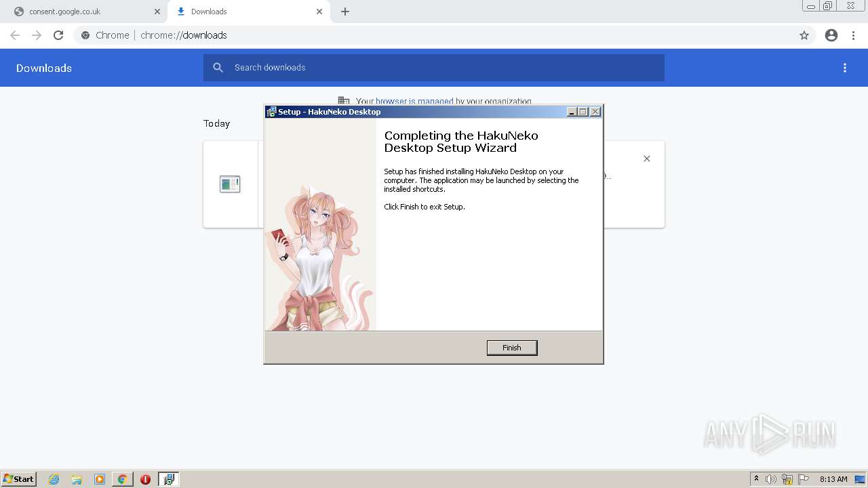Click the downloaded file's icon
This screenshot has height=488, width=868.
pos(230,184)
